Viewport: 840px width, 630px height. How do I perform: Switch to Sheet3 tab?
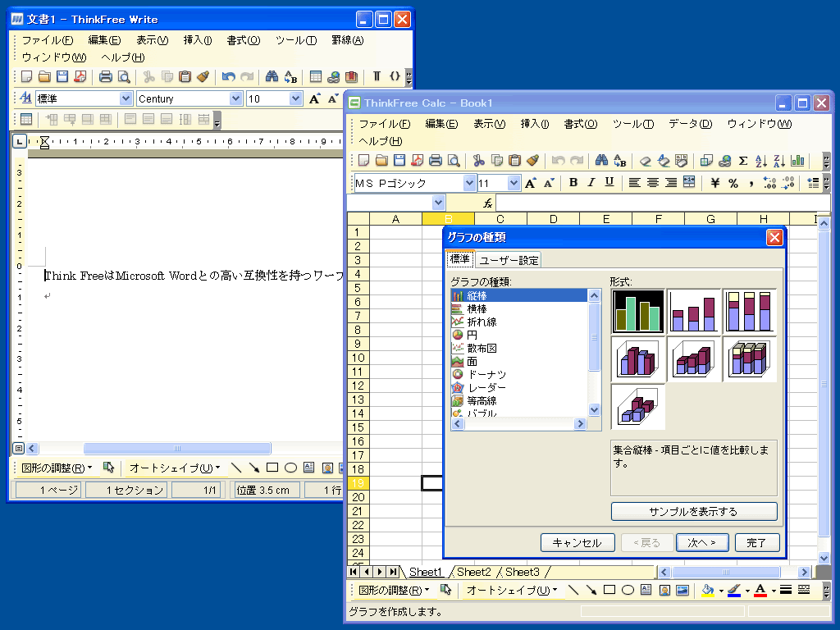523,572
